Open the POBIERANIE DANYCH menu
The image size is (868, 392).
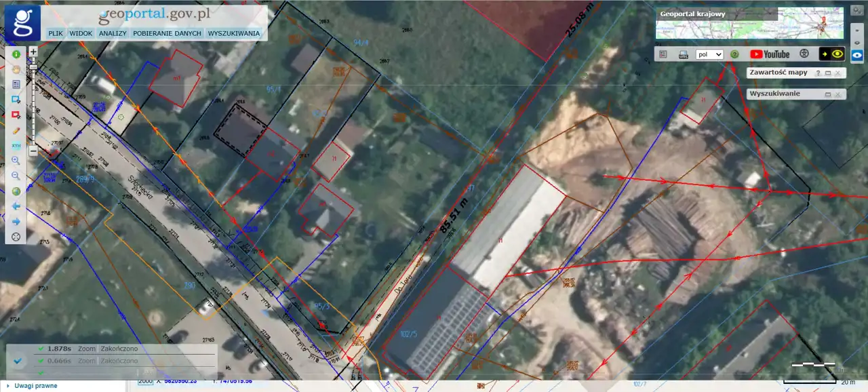[167, 33]
